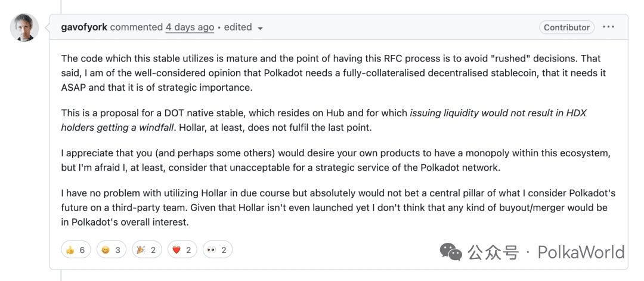644x281 pixels.
Task: Toggle the thumbs up reaction with 6
Action: (x=76, y=250)
